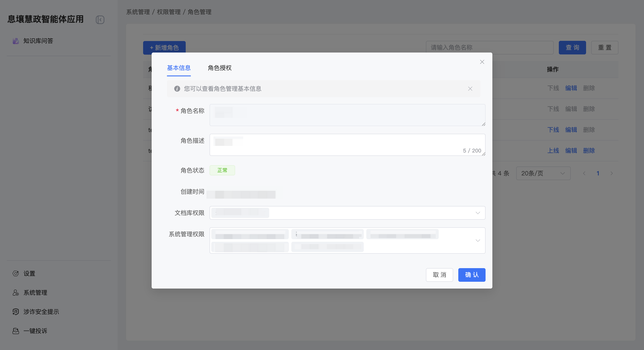Select the 基本信息 tab
The width and height of the screenshot is (644, 350).
point(179,68)
